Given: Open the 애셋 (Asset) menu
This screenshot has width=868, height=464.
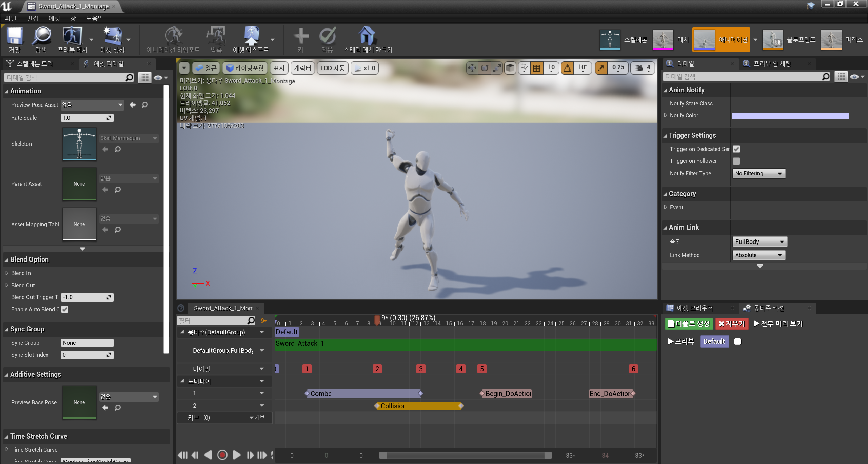Looking at the screenshot, I should click(x=54, y=18).
